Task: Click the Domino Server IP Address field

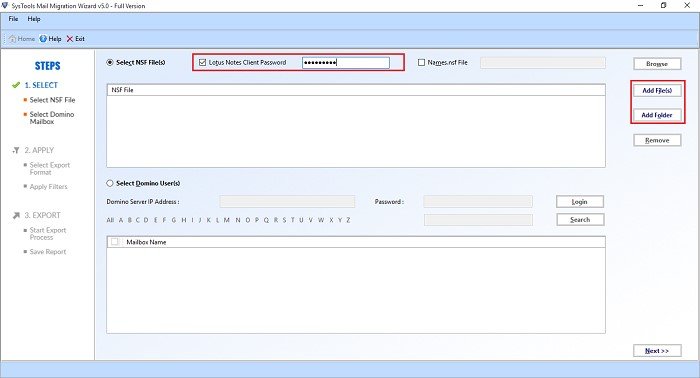Action: (287, 202)
